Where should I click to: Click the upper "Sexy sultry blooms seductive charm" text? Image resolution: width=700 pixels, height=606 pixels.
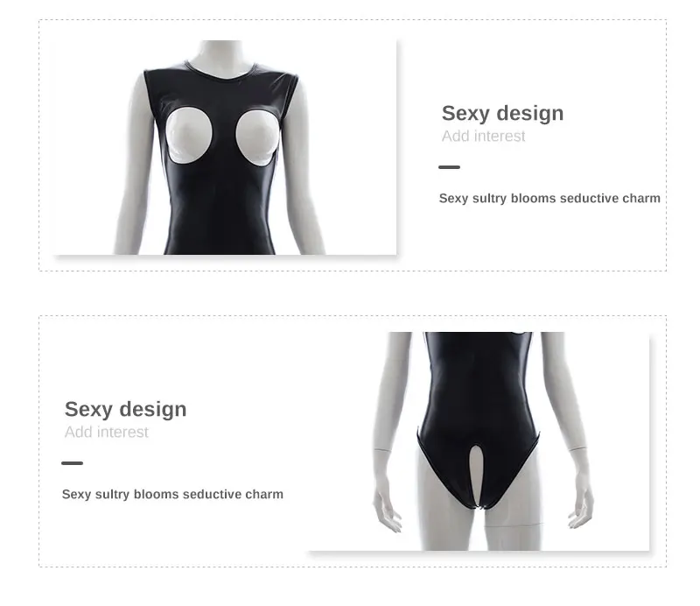point(549,199)
